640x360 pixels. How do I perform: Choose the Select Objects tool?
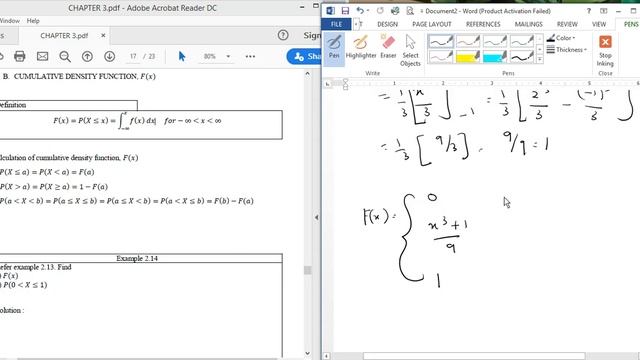tap(410, 51)
